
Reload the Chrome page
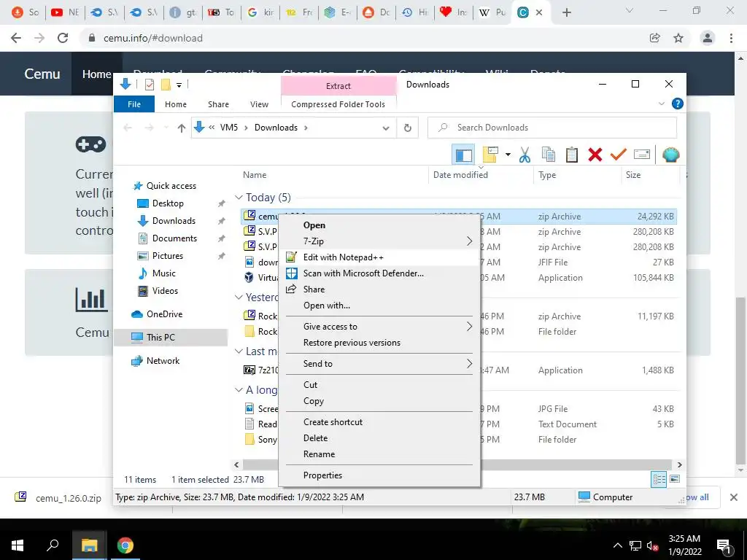[x=63, y=38]
